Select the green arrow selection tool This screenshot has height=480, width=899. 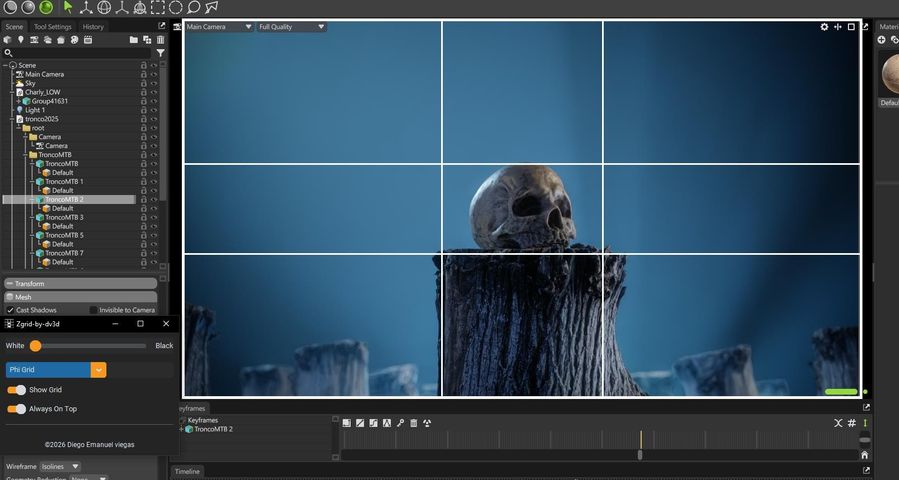tap(69, 7)
